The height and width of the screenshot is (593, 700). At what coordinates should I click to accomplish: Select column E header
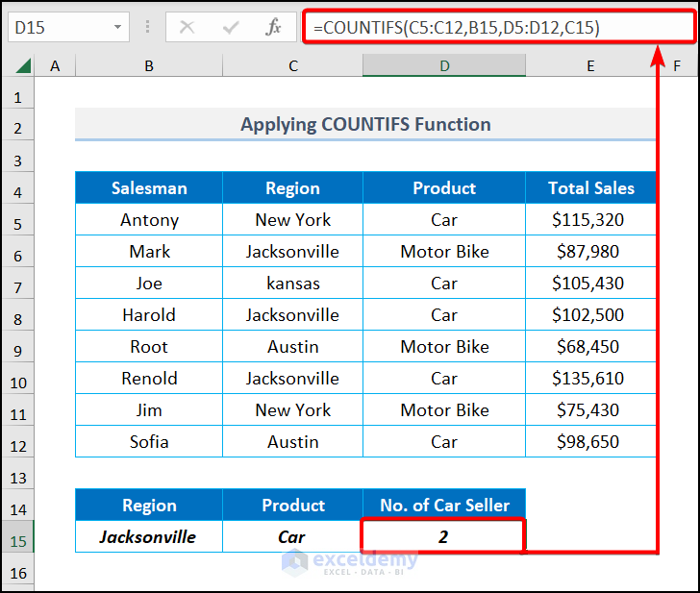click(590, 65)
